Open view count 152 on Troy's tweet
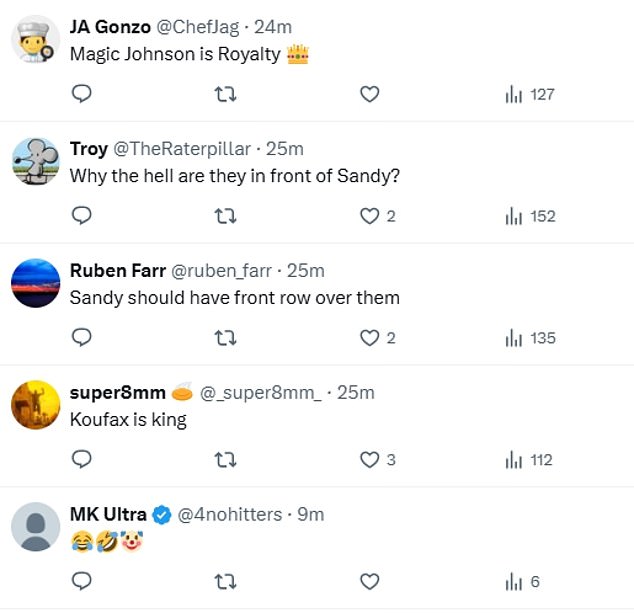The width and height of the screenshot is (634, 613). click(530, 216)
